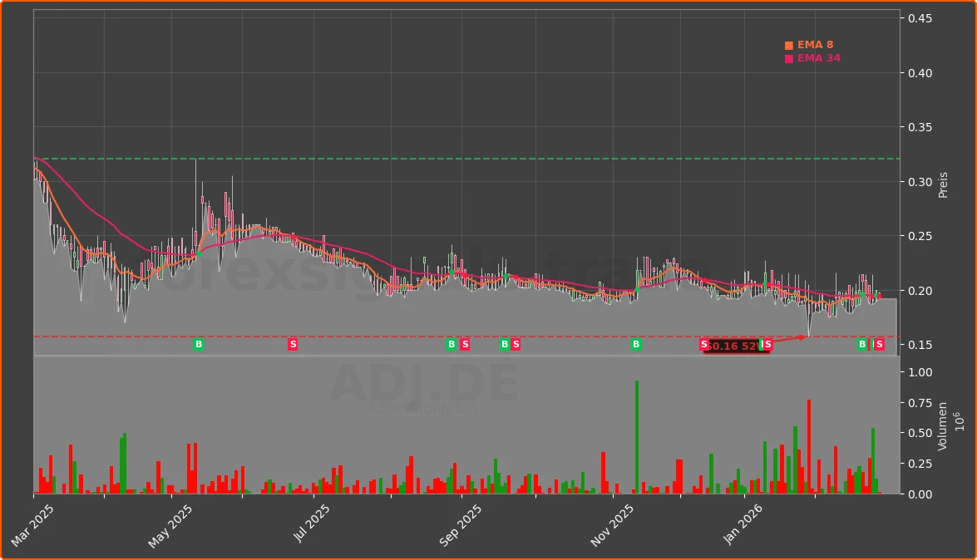Click the Preis axis label
This screenshot has width=977, height=560.
[942, 184]
